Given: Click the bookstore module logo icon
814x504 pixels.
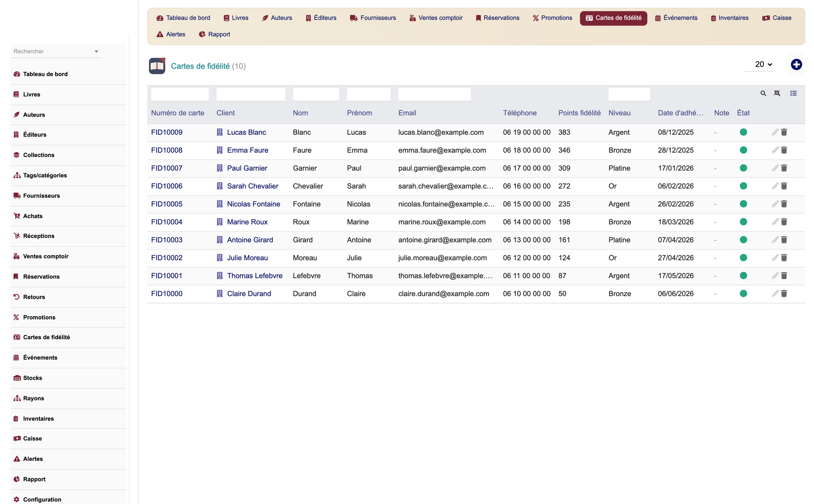Looking at the screenshot, I should pyautogui.click(x=157, y=66).
